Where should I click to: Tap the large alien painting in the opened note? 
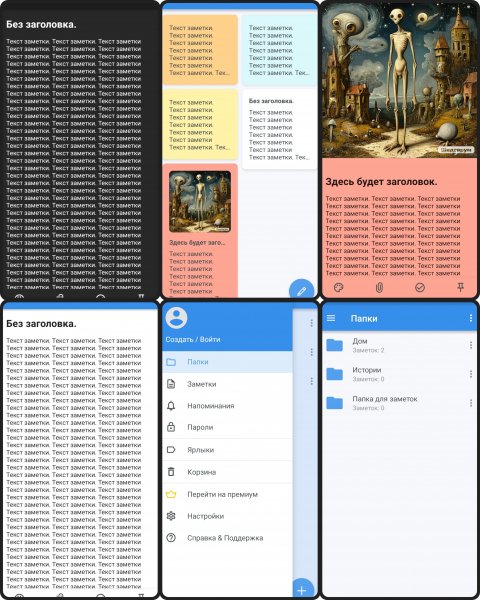tap(400, 80)
